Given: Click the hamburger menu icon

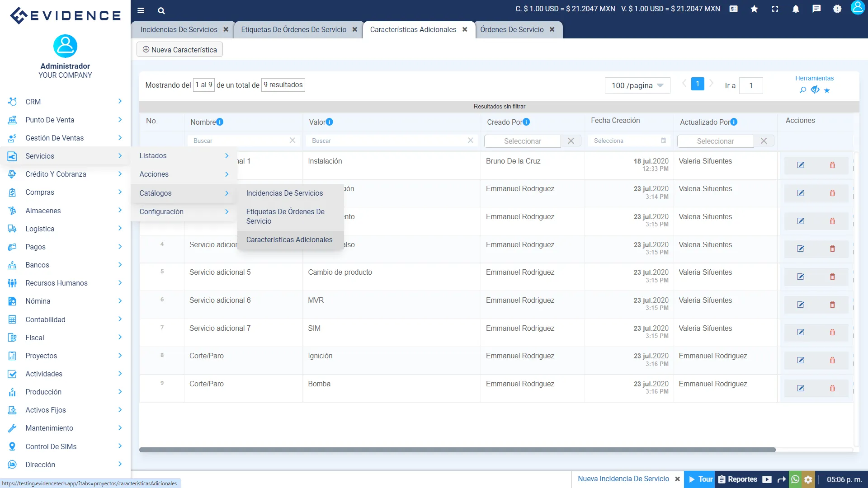Looking at the screenshot, I should click(141, 10).
